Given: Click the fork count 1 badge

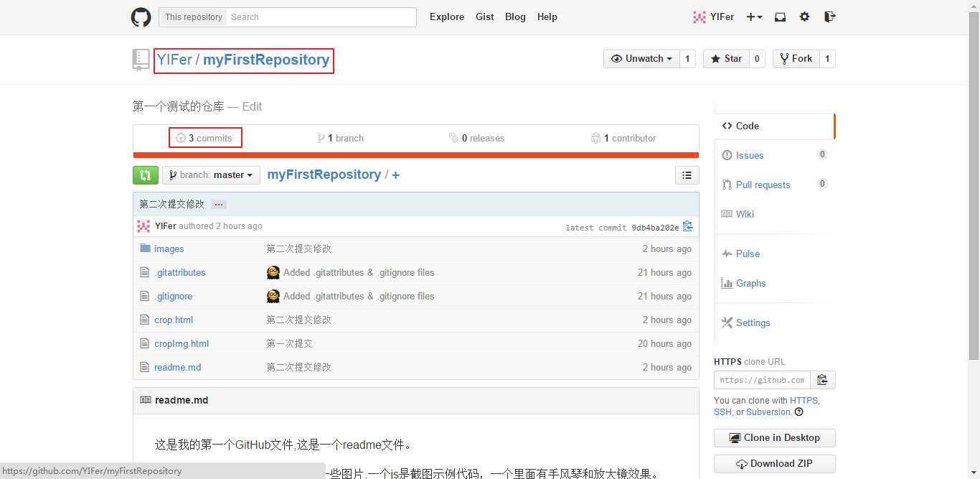Looking at the screenshot, I should click(x=827, y=59).
